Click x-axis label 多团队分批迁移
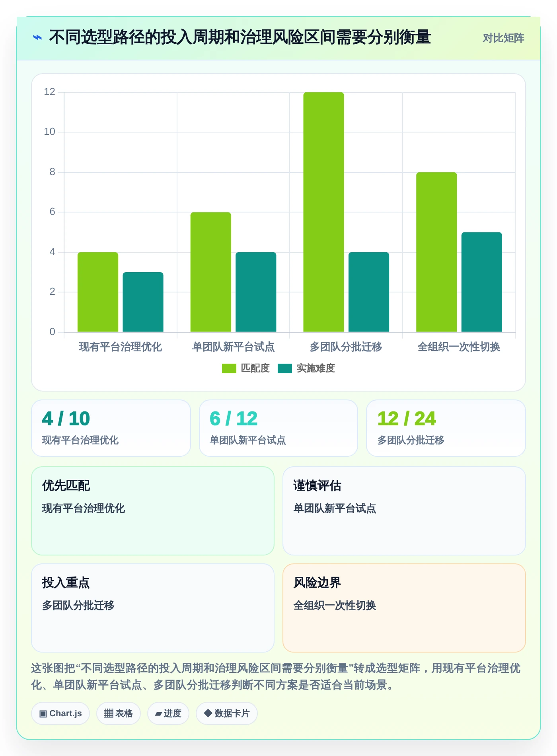 [x=346, y=347]
